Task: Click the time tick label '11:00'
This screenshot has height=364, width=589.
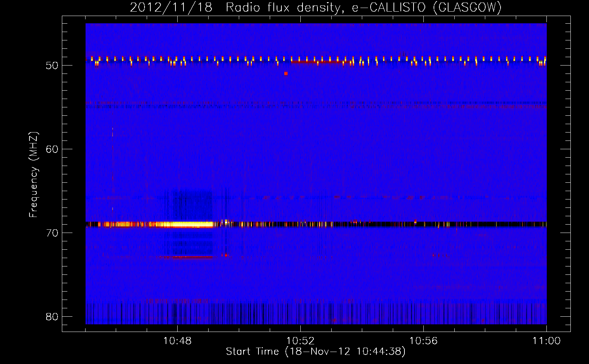Action: tap(546, 341)
